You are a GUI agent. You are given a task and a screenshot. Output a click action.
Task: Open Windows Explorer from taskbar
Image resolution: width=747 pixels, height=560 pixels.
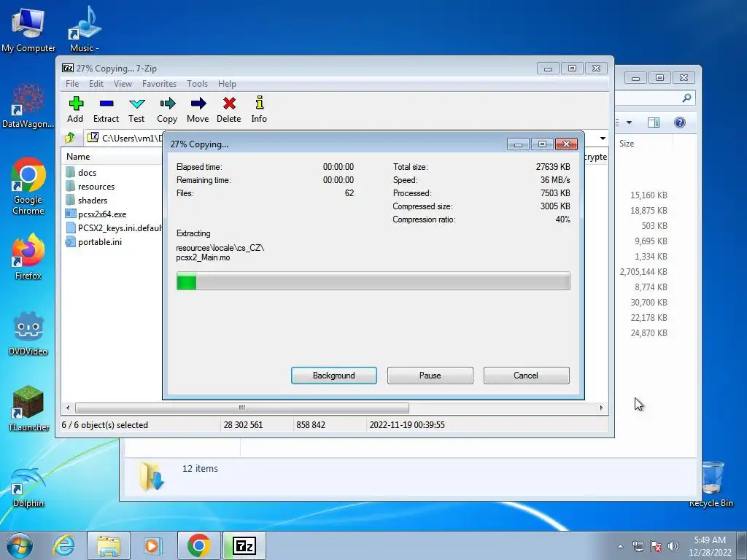tap(109, 545)
